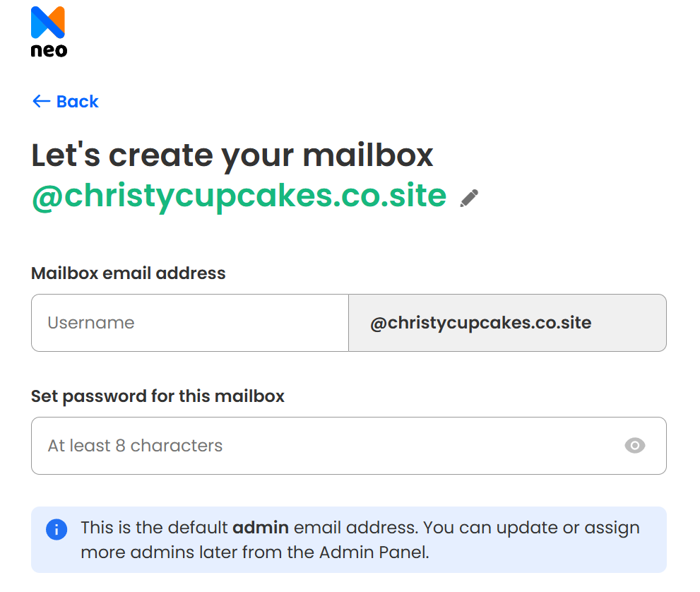Click the Neo logo icon
This screenshot has height=592, width=700.
[48, 23]
